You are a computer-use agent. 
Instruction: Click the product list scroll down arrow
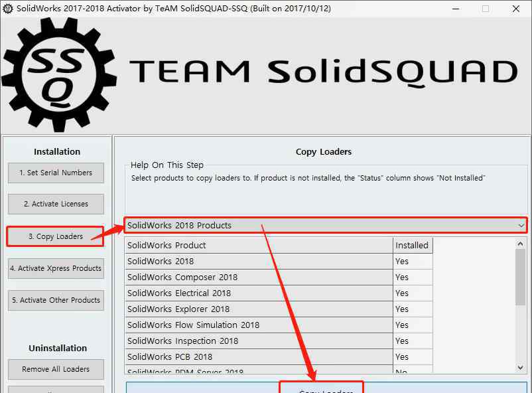(x=521, y=367)
